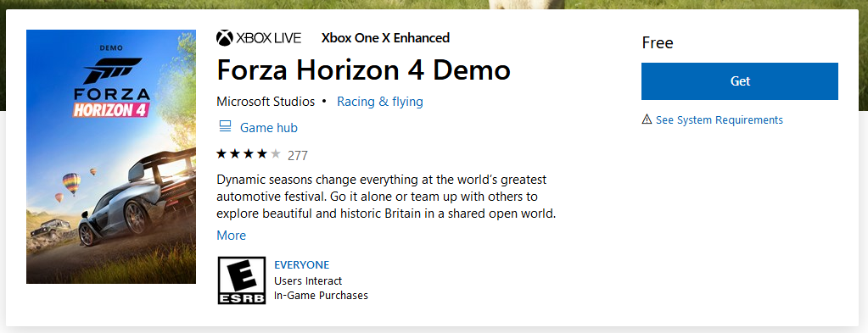Viewport: 868px width, 333px height.
Task: Expand description with More link
Action: (232, 235)
